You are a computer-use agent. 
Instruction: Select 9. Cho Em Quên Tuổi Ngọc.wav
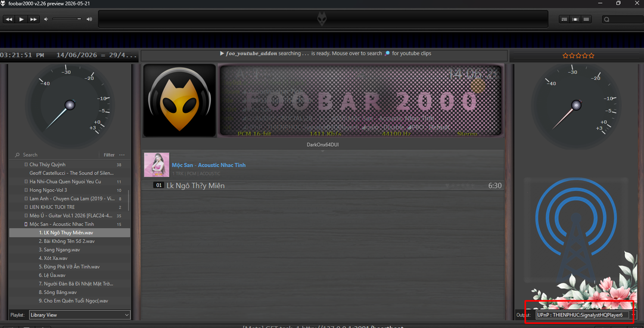(73, 301)
